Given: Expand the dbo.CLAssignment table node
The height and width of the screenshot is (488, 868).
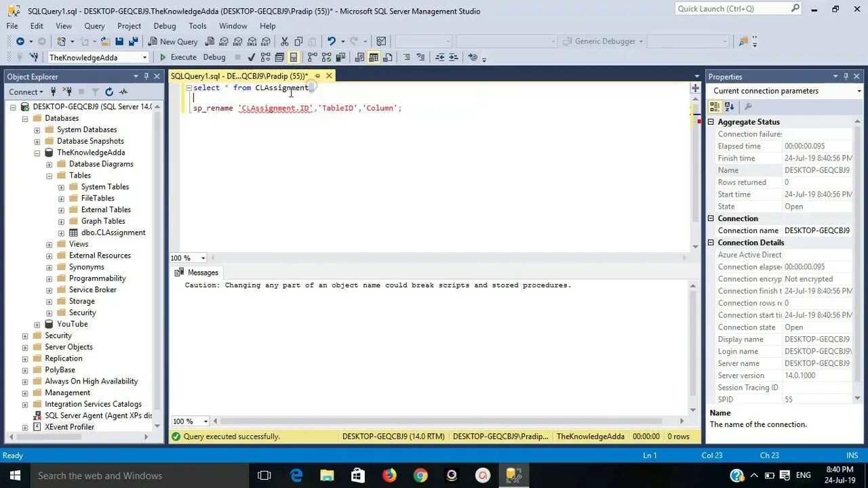Looking at the screenshot, I should (x=61, y=232).
